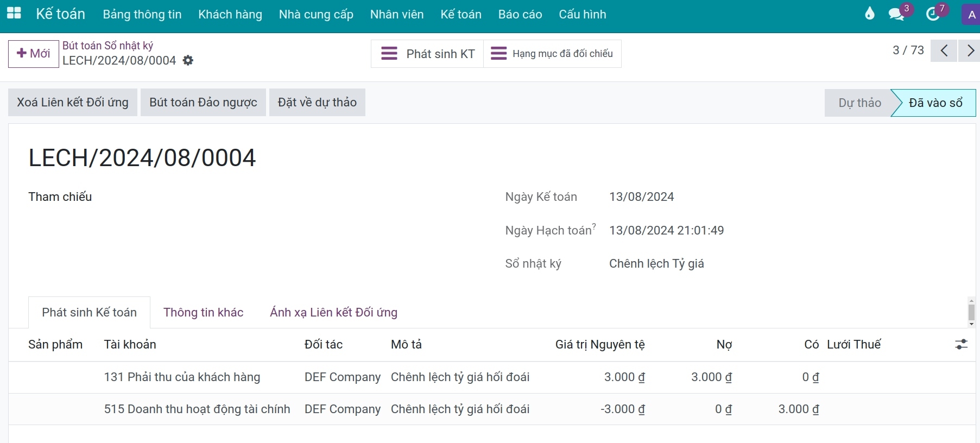
Task: Select the 515 Doanh thu hoạt động tài chính row
Action: pyautogui.click(x=492, y=409)
